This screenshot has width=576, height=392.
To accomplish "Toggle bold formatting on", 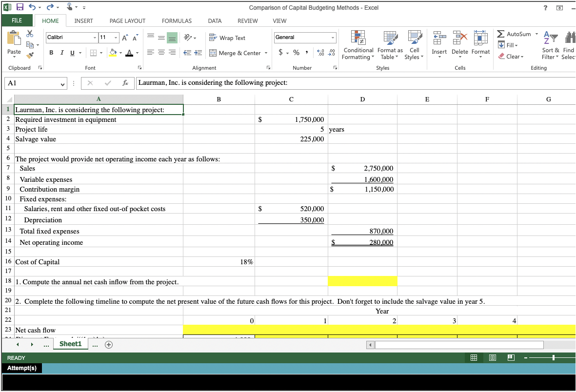I will coord(51,53).
